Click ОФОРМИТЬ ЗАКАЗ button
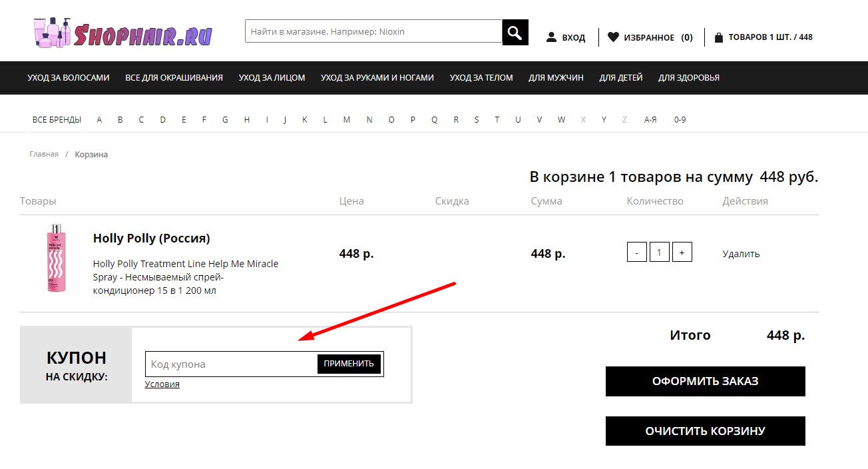Viewport: 868px width, 469px height. pos(706,382)
